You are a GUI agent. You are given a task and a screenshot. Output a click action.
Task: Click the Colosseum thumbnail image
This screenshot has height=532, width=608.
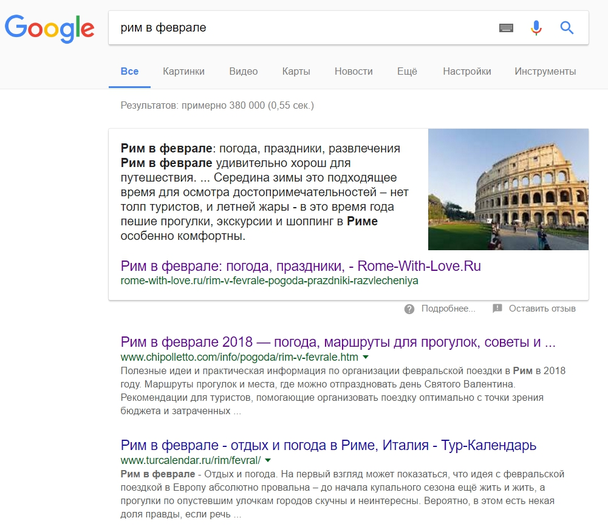point(508,189)
